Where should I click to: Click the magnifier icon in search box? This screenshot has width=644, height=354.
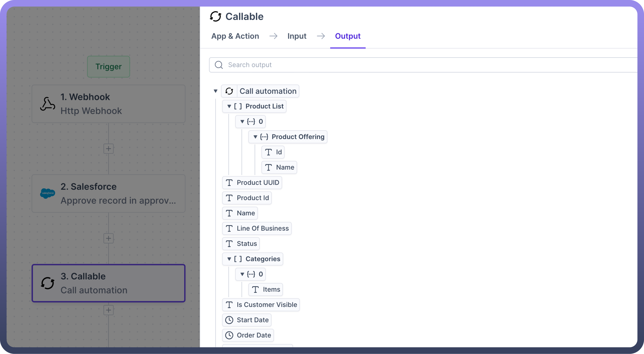(x=219, y=65)
